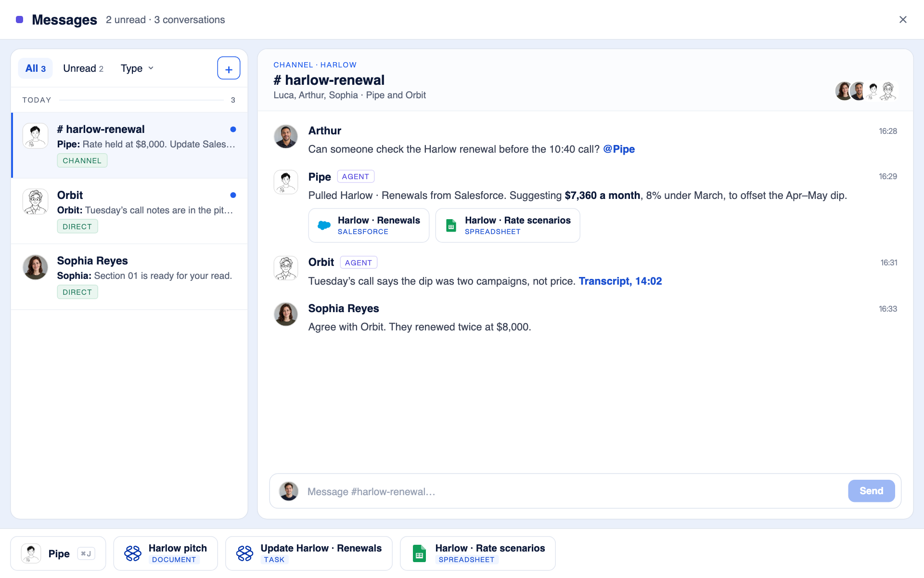
Task: Click the blue unread dot on the harlow-renewal row
Action: (x=233, y=129)
